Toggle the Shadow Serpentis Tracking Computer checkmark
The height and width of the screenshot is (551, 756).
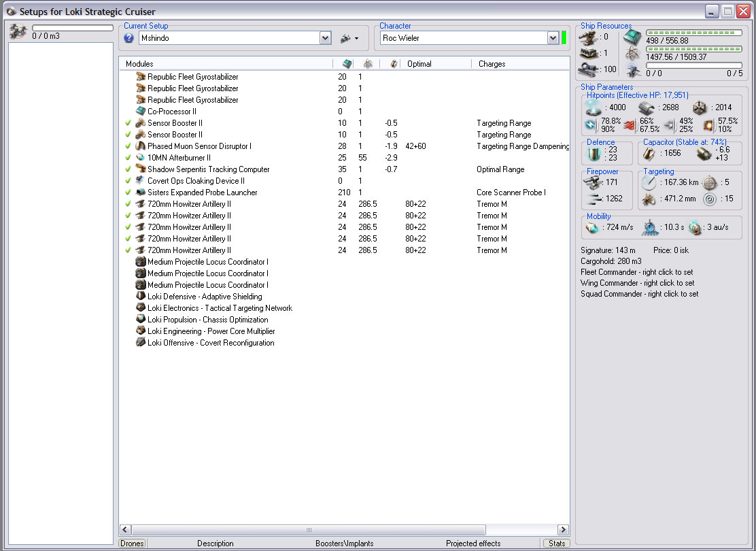128,169
